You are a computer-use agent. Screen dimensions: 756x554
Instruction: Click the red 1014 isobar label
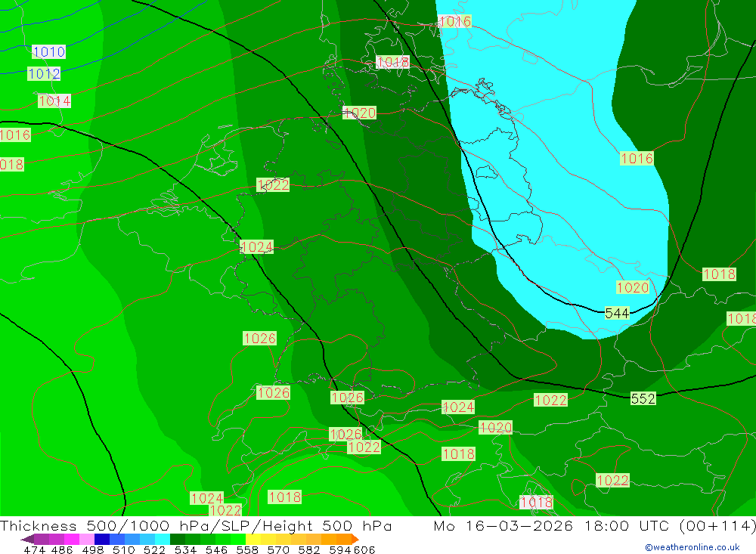coord(54,101)
